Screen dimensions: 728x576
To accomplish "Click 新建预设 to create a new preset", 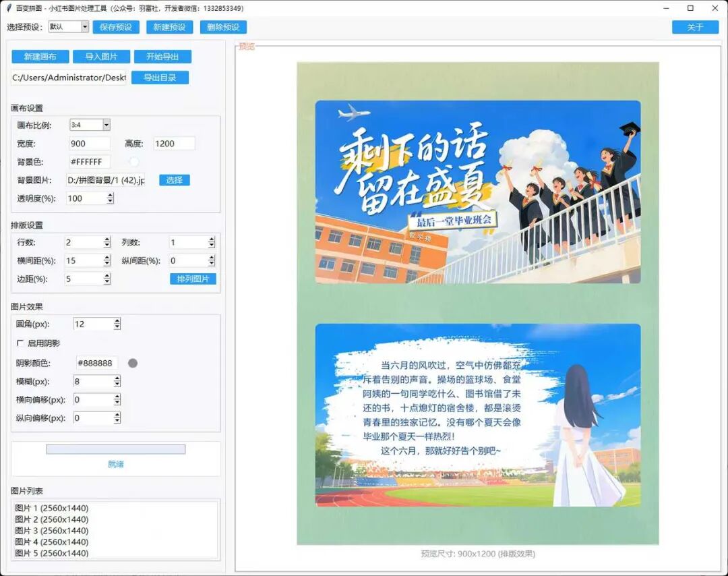I will coord(171,27).
